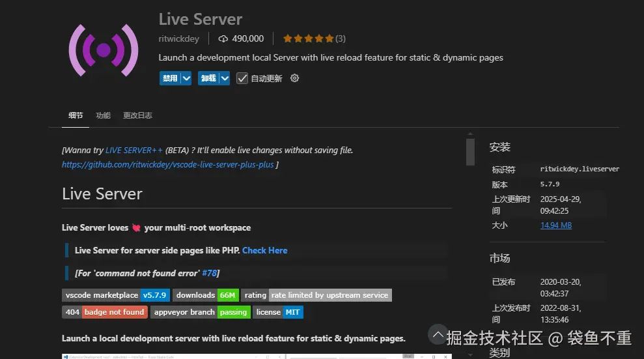Click the vscode marketplace v5.7.9 badge
644x359 pixels.
(x=116, y=295)
